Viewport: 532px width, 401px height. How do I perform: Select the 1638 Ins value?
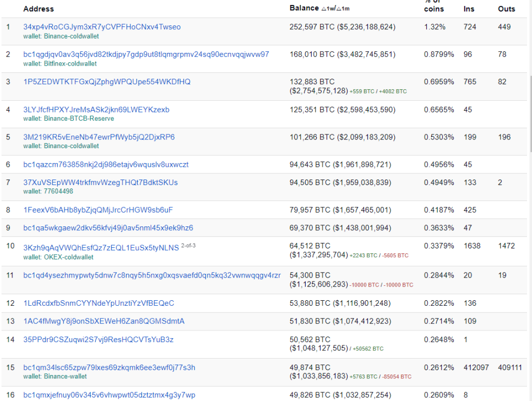pyautogui.click(x=472, y=246)
